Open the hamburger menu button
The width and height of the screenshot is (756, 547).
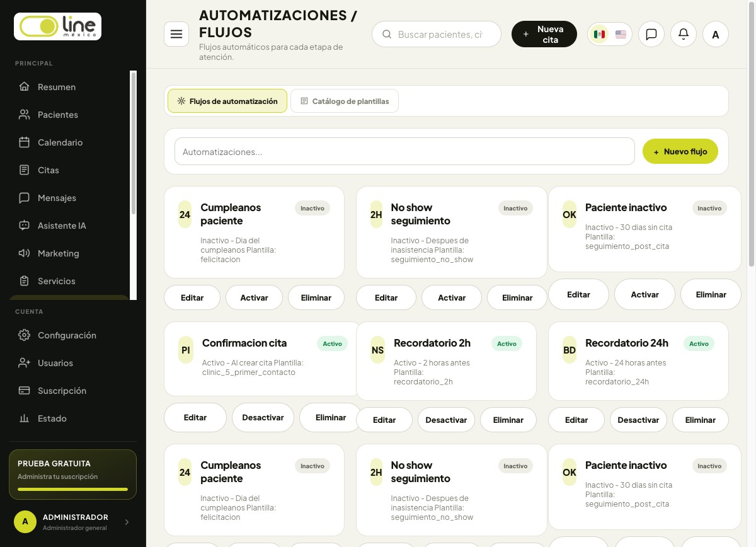click(x=176, y=34)
